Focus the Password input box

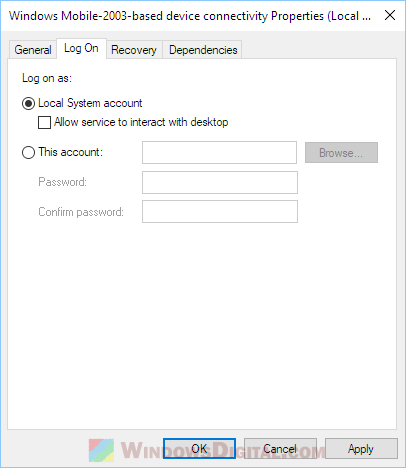pyautogui.click(x=220, y=182)
